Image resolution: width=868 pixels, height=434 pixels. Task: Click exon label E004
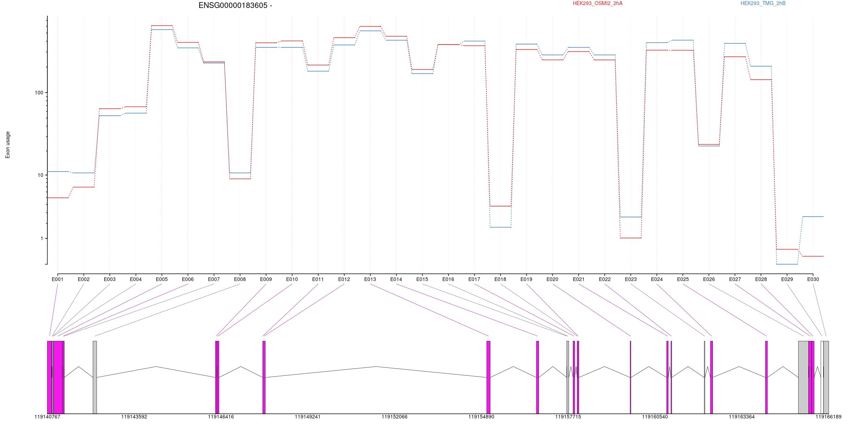(x=136, y=279)
